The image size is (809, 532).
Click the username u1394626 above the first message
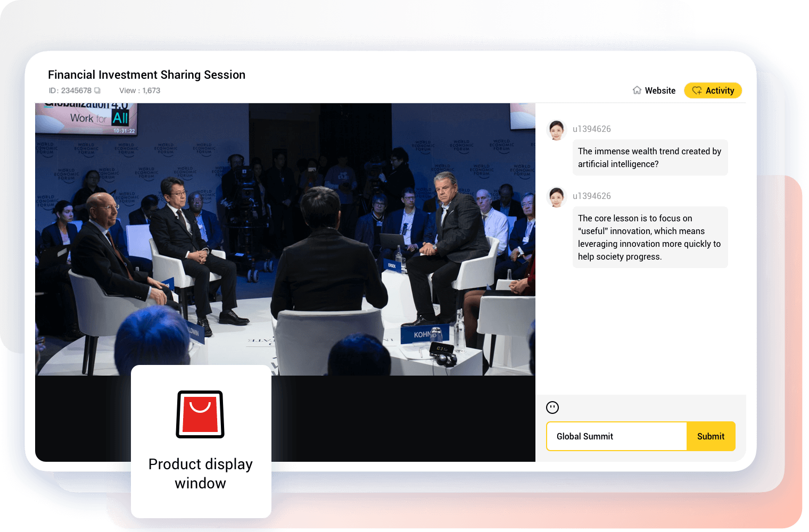click(x=591, y=129)
